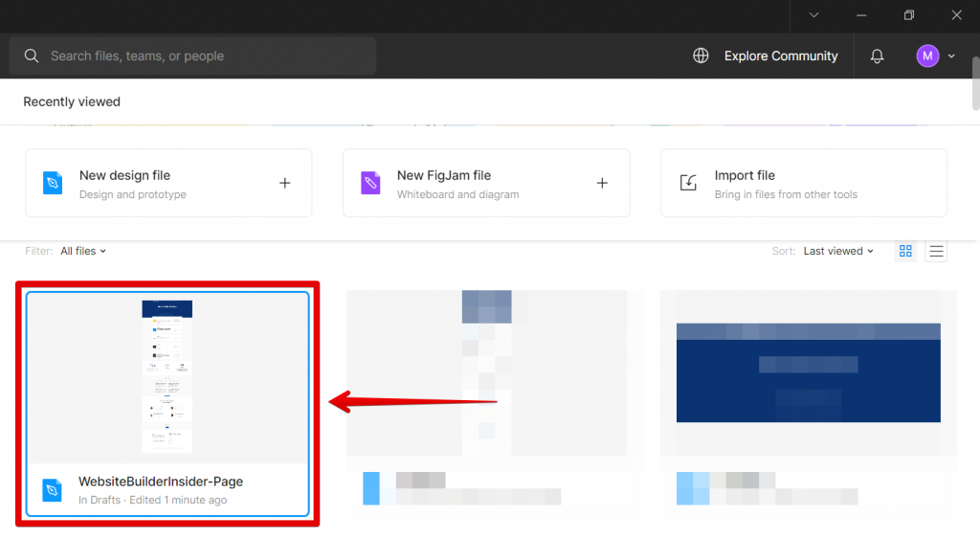Click the magnifying glass search icon
The width and height of the screenshot is (980, 538).
click(32, 56)
